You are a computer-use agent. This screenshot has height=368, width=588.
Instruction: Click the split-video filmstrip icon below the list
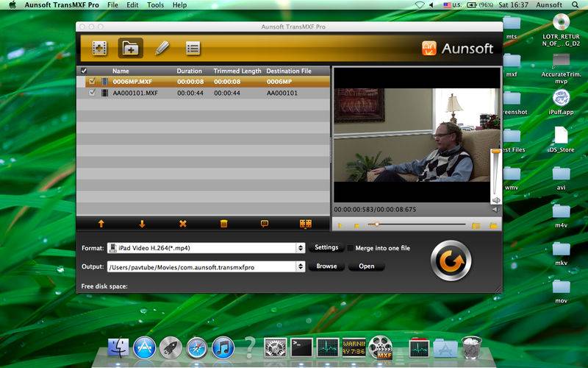306,224
